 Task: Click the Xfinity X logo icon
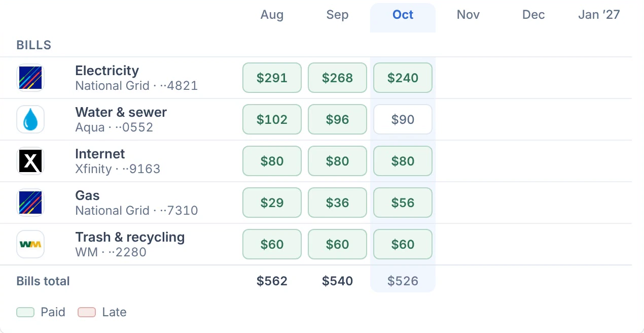30,161
